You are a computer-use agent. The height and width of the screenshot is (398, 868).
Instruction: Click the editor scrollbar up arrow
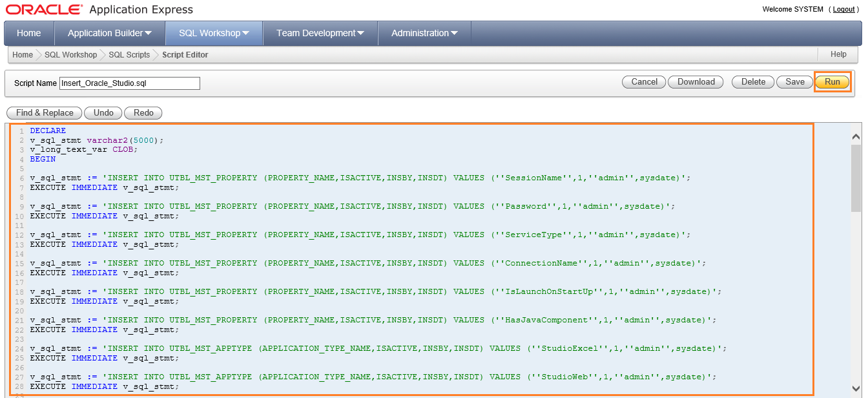coord(856,136)
